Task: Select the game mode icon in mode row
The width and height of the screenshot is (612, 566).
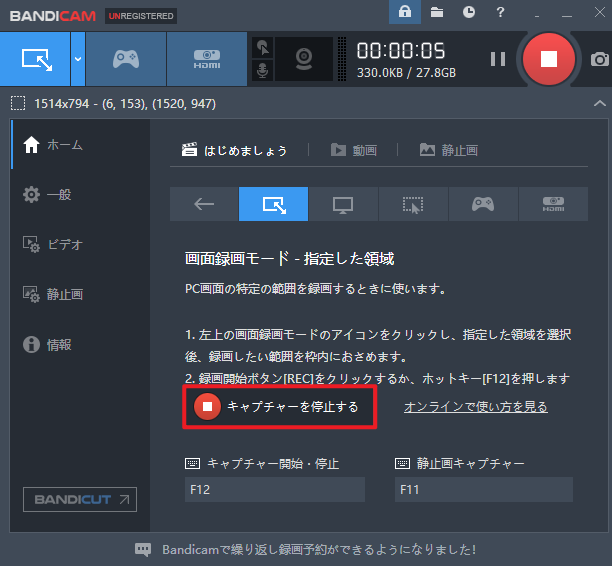Action: (483, 204)
